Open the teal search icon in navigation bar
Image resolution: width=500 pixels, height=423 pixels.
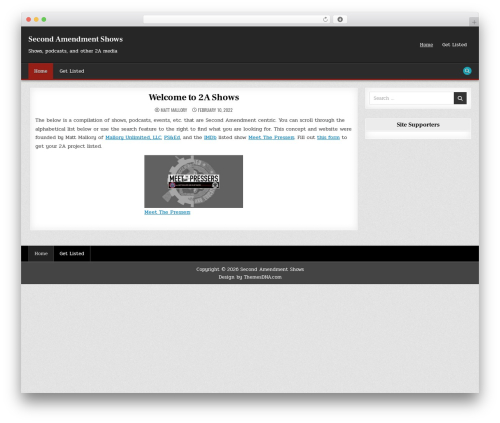click(467, 71)
